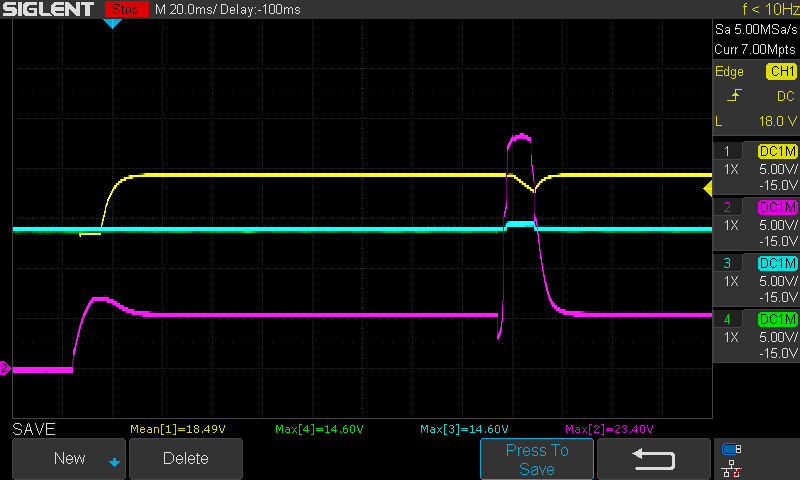Click channel 2 -15.0V offset value
This screenshot has height=480, width=800.
(778, 241)
